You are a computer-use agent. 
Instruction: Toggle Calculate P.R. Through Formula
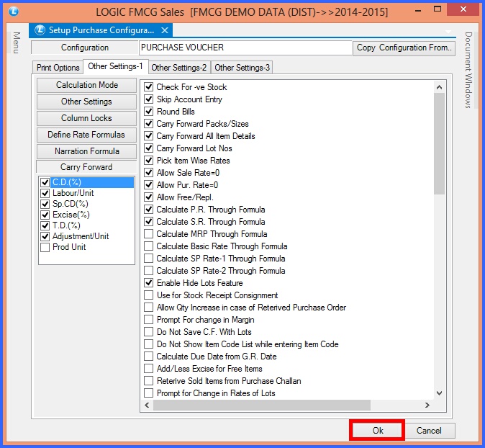point(149,210)
